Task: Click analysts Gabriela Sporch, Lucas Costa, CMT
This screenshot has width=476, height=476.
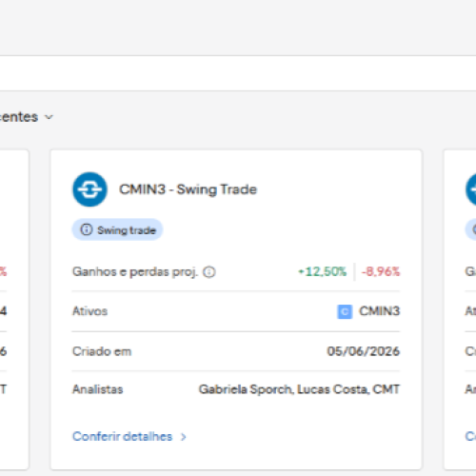Action: 299,389
